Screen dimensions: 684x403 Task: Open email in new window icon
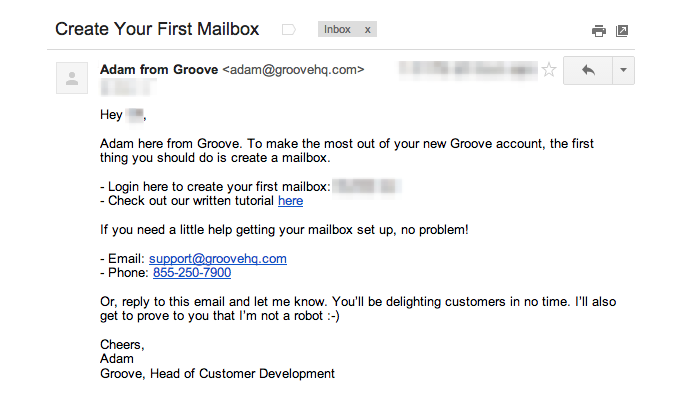click(622, 30)
